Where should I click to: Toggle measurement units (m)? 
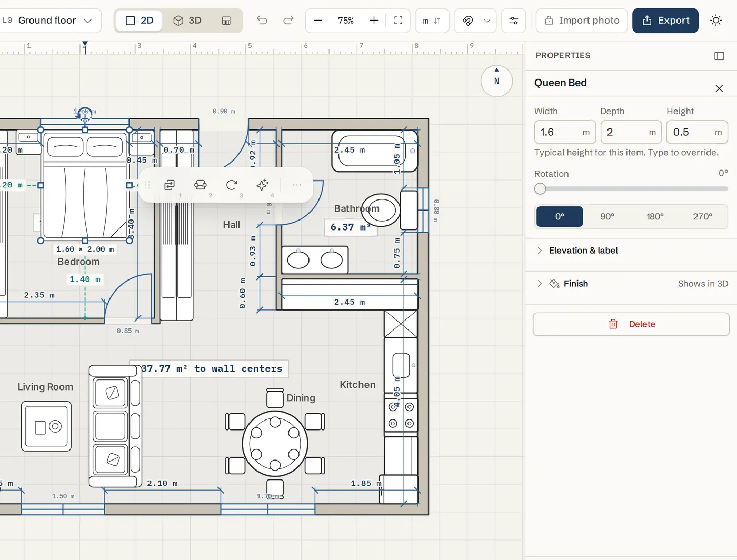(432, 21)
